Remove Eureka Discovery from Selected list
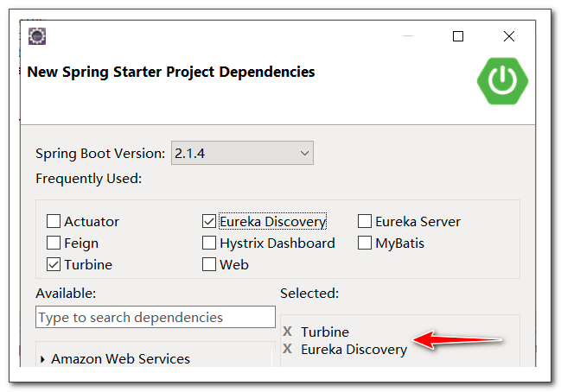Image resolution: width=561 pixels, height=392 pixels. (x=287, y=349)
